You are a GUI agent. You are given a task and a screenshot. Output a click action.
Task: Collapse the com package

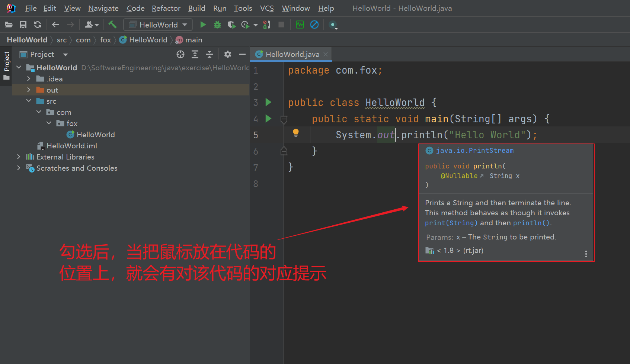click(39, 112)
